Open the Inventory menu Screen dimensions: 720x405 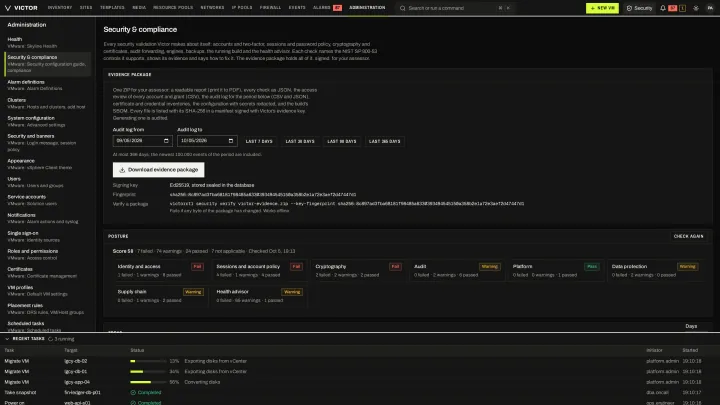(x=60, y=8)
